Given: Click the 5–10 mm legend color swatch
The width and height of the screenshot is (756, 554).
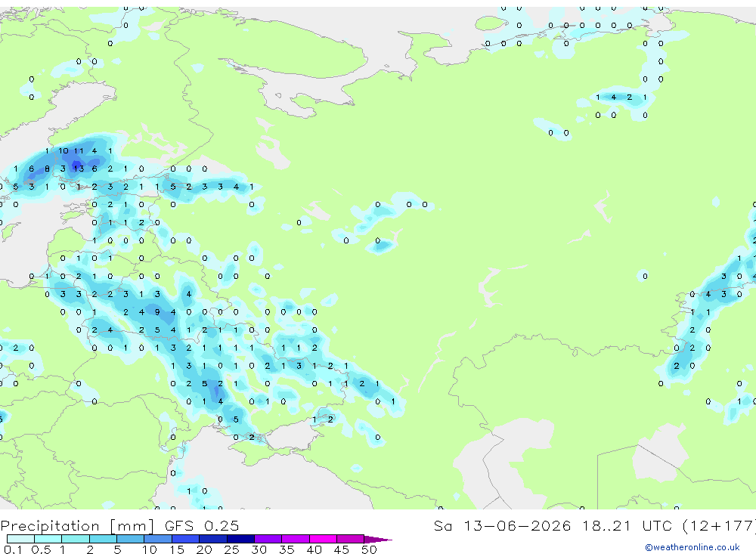Looking at the screenshot, I should pyautogui.click(x=130, y=539).
